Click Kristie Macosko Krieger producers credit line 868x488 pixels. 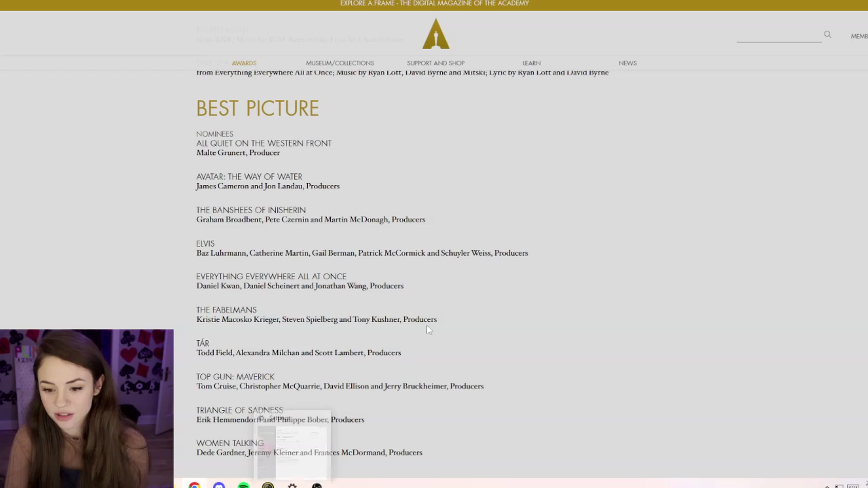click(x=316, y=319)
